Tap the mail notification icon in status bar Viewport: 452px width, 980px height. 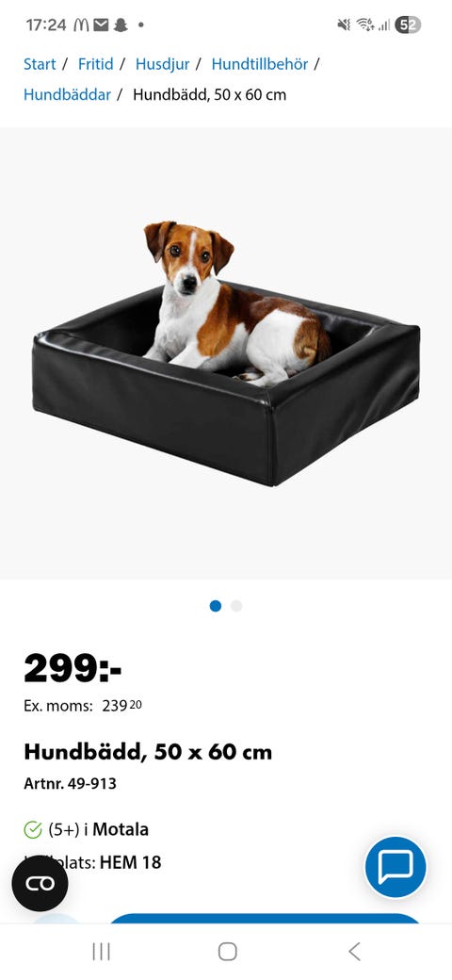101,25
